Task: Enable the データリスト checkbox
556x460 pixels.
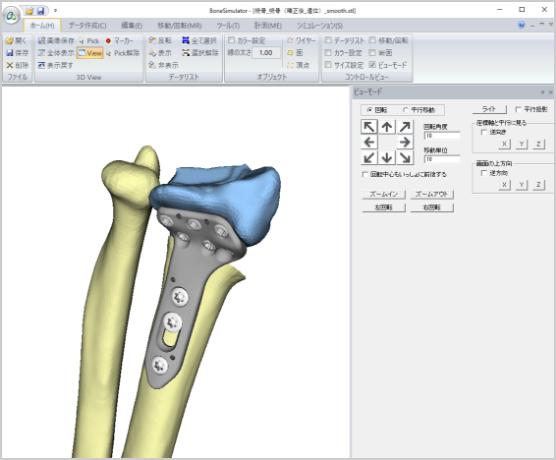Action: 328,40
